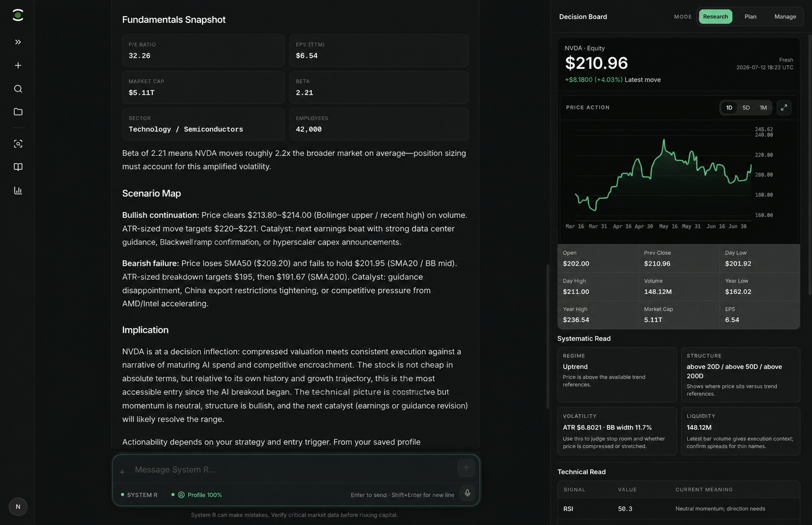Click the Volatility ATR $6.8021 card
Image resolution: width=812 pixels, height=525 pixels.
pyautogui.click(x=617, y=431)
